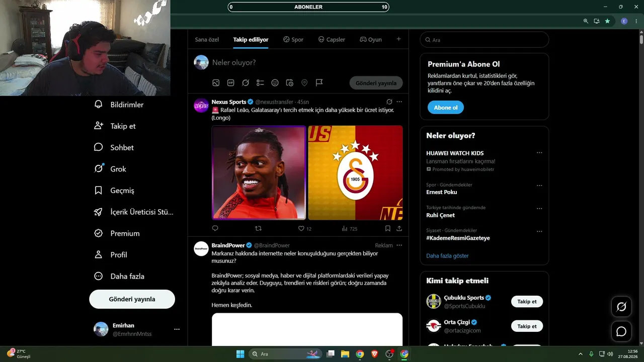Go to Profil in the sidebar

tap(110, 255)
